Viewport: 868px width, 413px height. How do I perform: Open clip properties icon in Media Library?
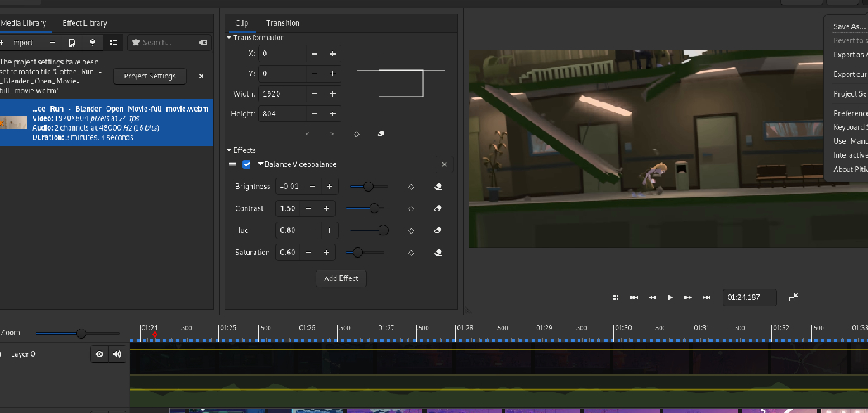point(72,43)
